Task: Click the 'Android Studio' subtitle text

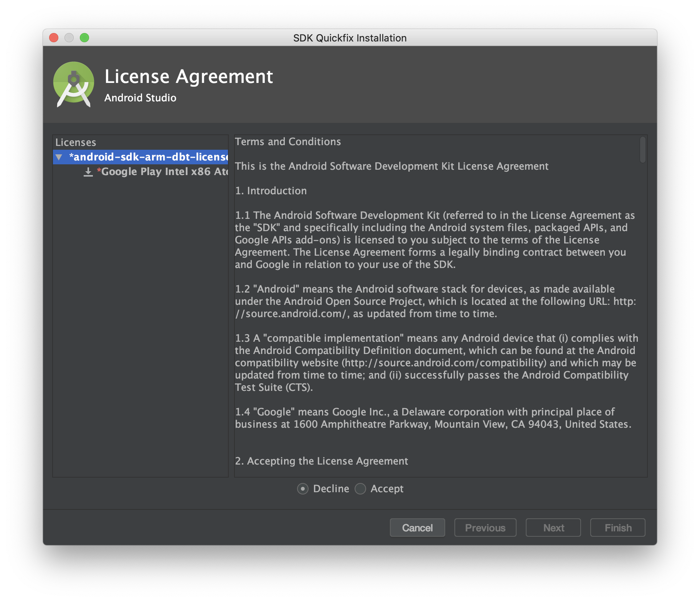Action: [x=140, y=98]
